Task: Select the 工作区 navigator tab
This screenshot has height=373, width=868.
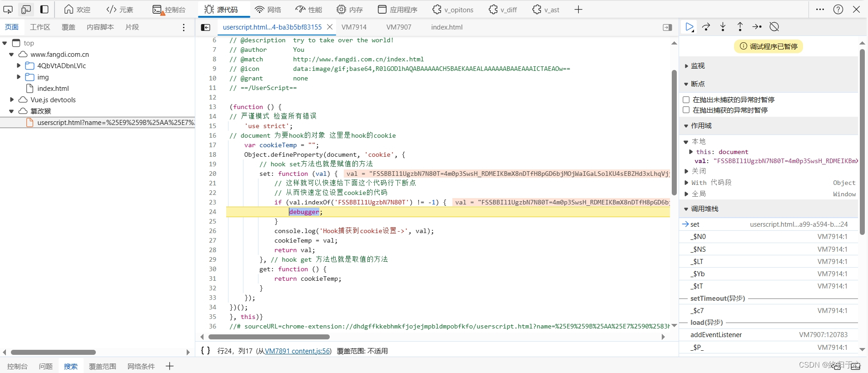Action: point(40,27)
